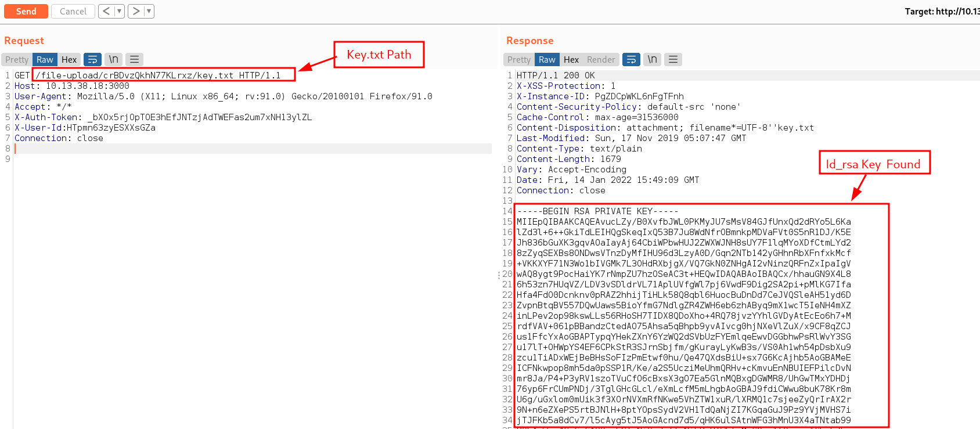Click the X-XSS-Protection response header
The width and height of the screenshot is (980, 429).
pyautogui.click(x=566, y=86)
